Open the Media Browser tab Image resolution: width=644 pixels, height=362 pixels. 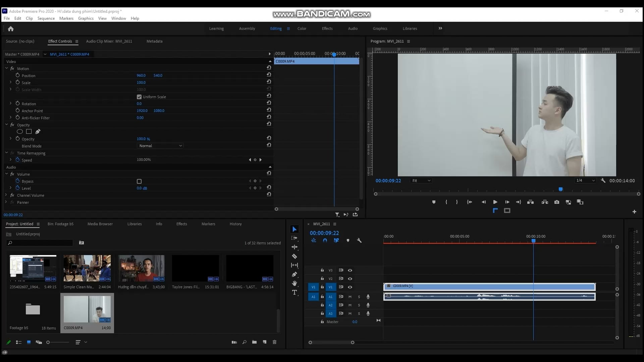pyautogui.click(x=100, y=224)
